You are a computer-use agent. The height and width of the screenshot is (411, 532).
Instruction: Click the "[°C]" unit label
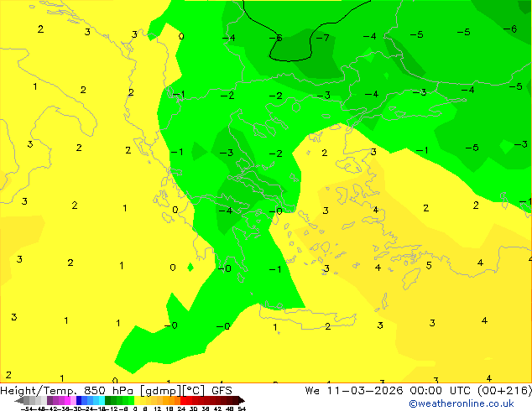click(193, 391)
